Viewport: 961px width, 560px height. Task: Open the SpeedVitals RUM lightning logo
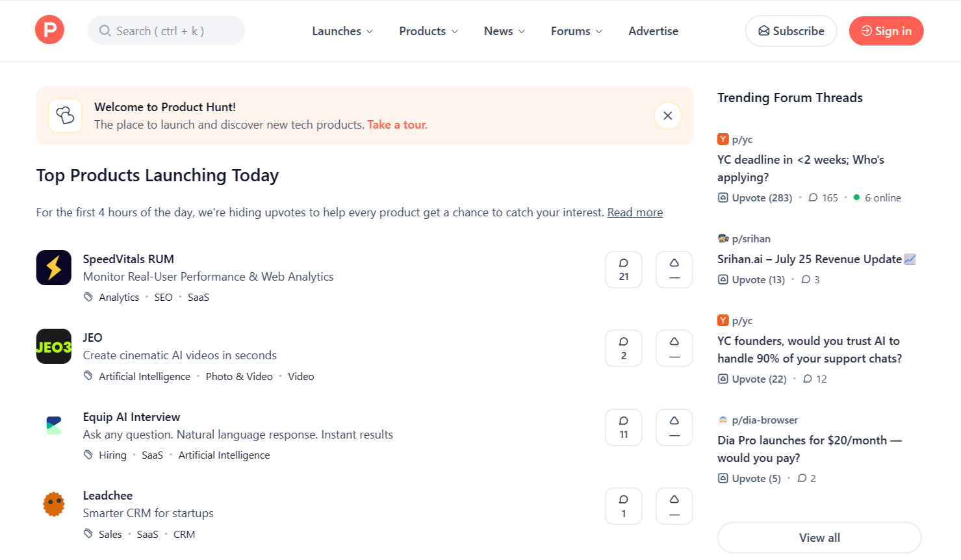tap(54, 268)
